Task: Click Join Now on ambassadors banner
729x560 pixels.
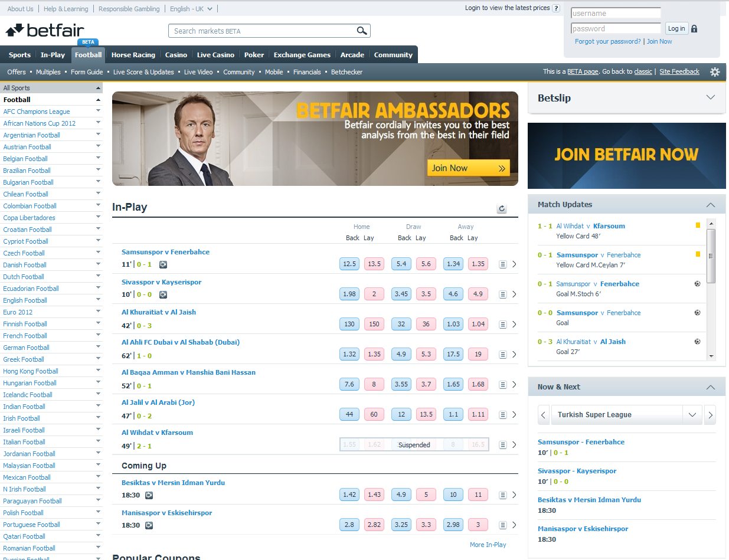Action: click(x=468, y=168)
